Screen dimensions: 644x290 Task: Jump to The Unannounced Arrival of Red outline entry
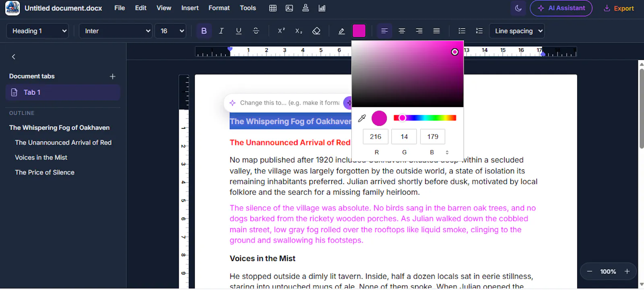(63, 142)
